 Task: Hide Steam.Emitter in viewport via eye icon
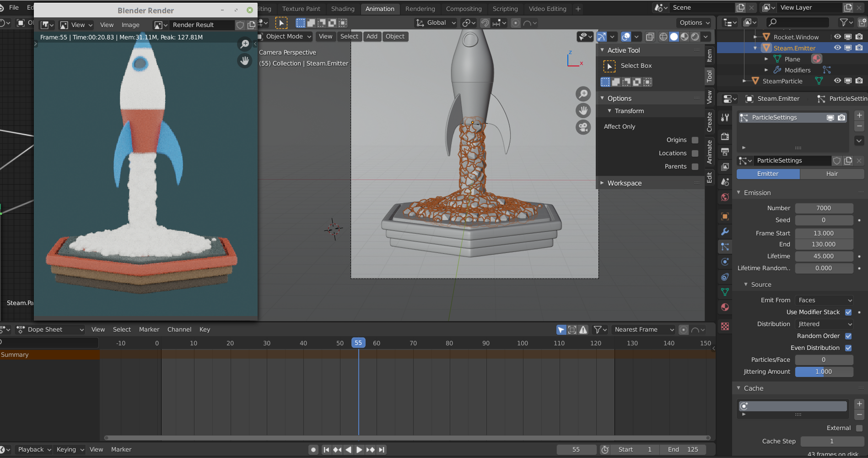click(x=837, y=48)
